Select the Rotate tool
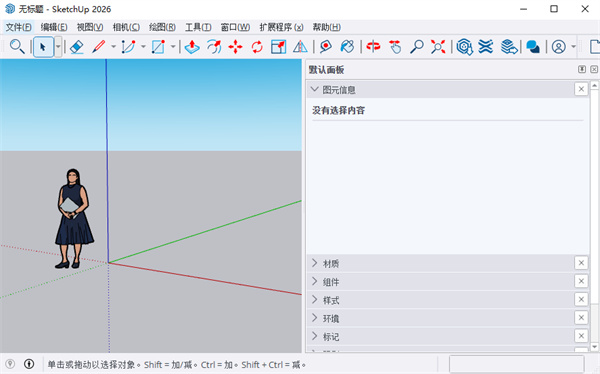 257,47
